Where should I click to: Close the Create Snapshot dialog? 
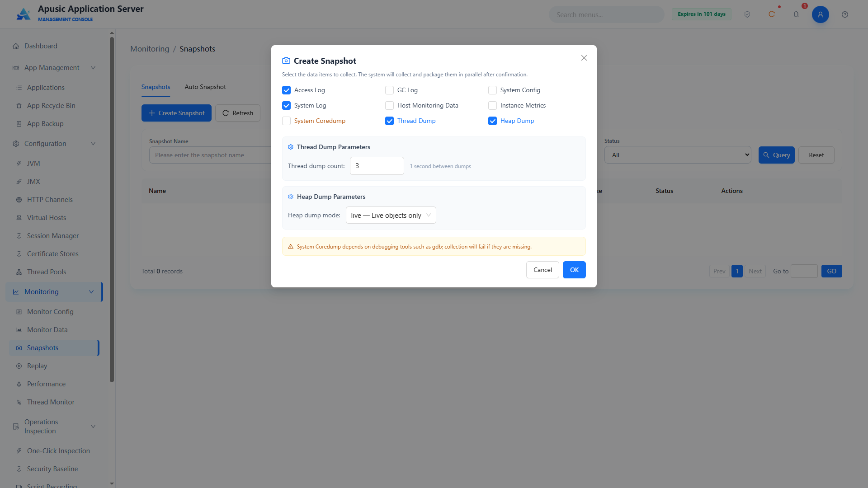coord(584,58)
